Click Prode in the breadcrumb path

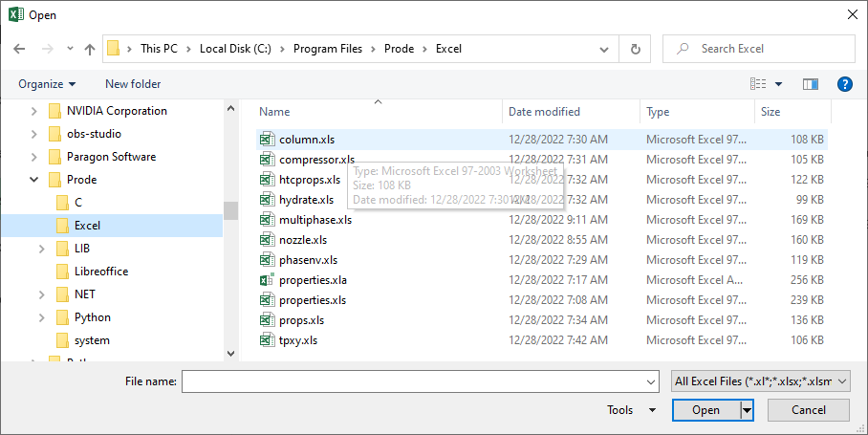(x=400, y=49)
